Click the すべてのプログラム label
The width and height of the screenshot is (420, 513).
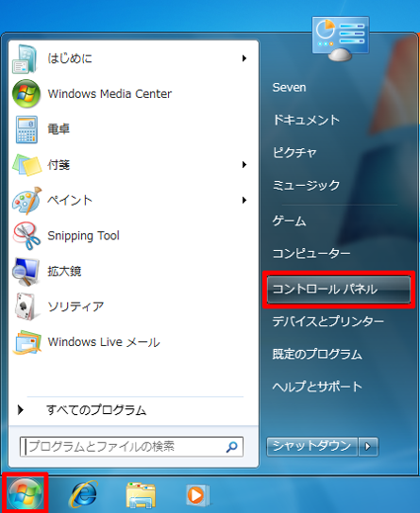tap(96, 410)
